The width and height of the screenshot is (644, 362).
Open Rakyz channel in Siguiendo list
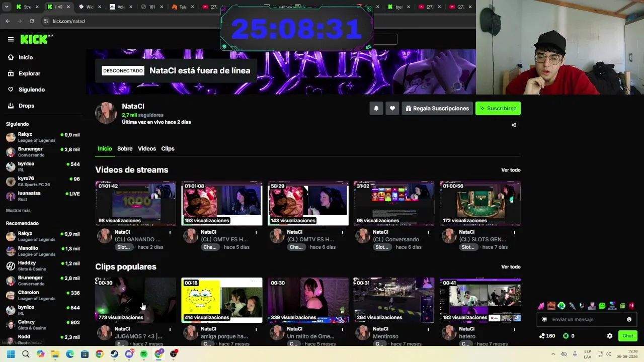click(43, 137)
